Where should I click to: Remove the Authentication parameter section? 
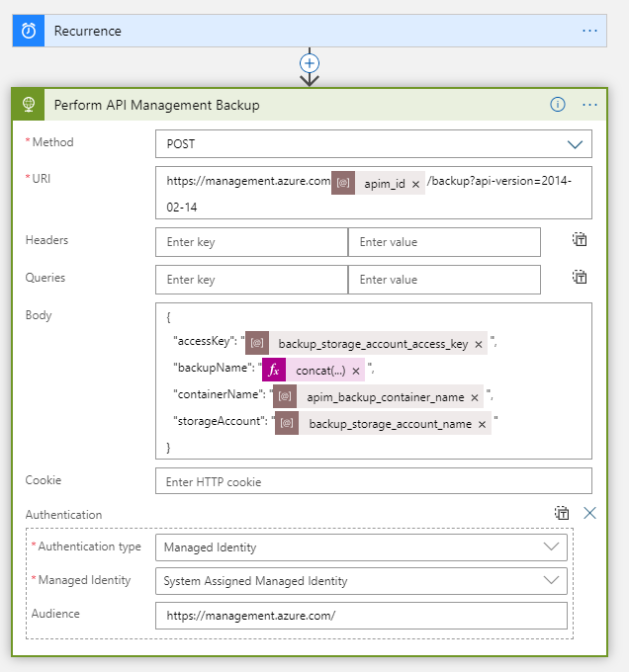coord(589,513)
